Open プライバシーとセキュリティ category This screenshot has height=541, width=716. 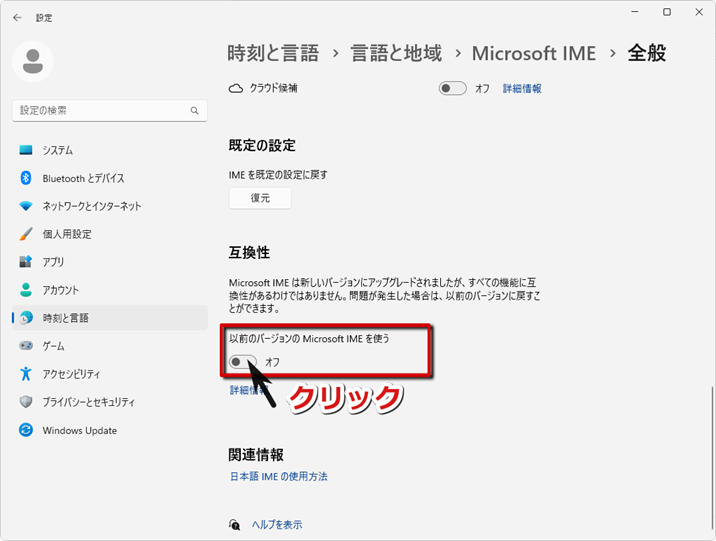[110, 402]
